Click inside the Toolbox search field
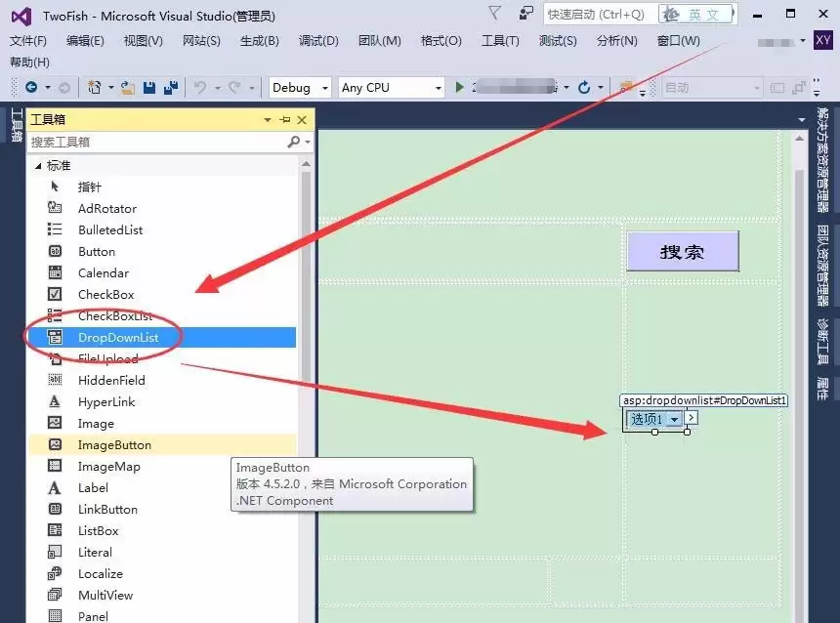This screenshot has height=623, width=840. click(x=147, y=142)
